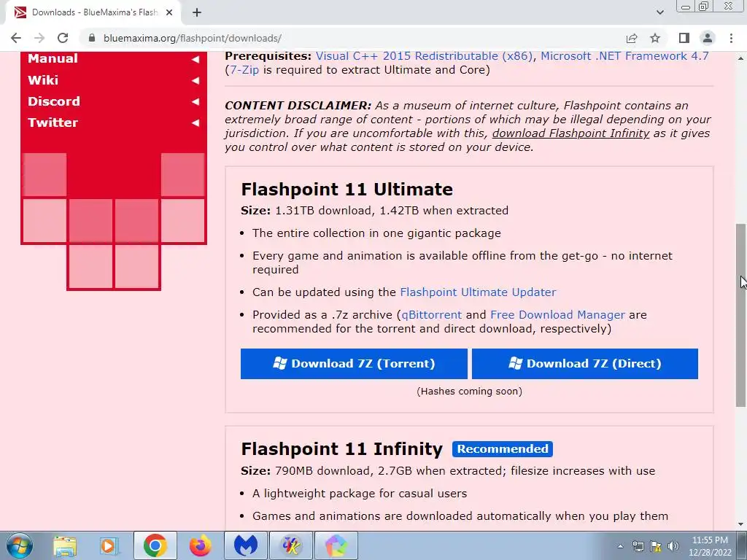Click Flashpoint 11 Ultimate heading
This screenshot has width=747, height=560.
tap(347, 189)
